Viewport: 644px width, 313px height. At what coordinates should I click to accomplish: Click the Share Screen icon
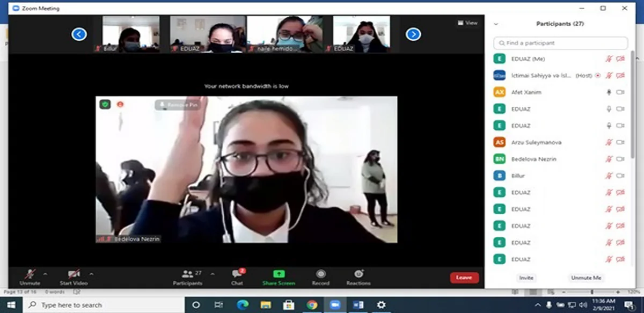click(x=279, y=274)
